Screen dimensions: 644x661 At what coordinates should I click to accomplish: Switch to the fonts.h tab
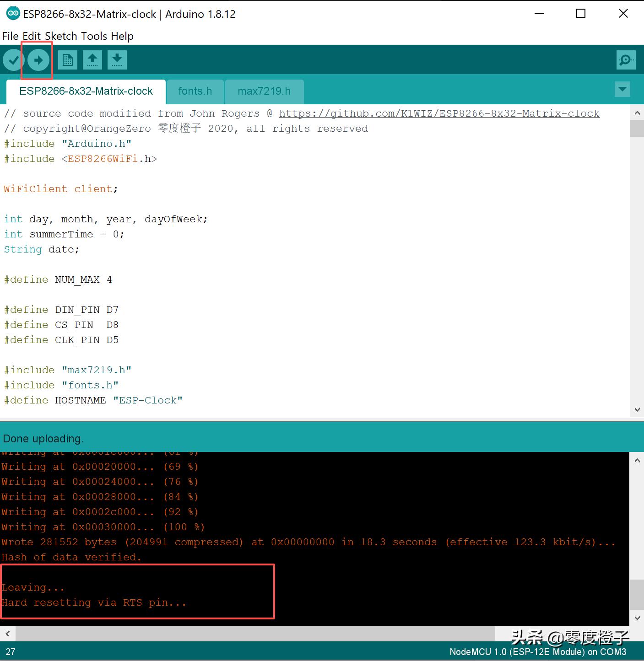tap(195, 91)
